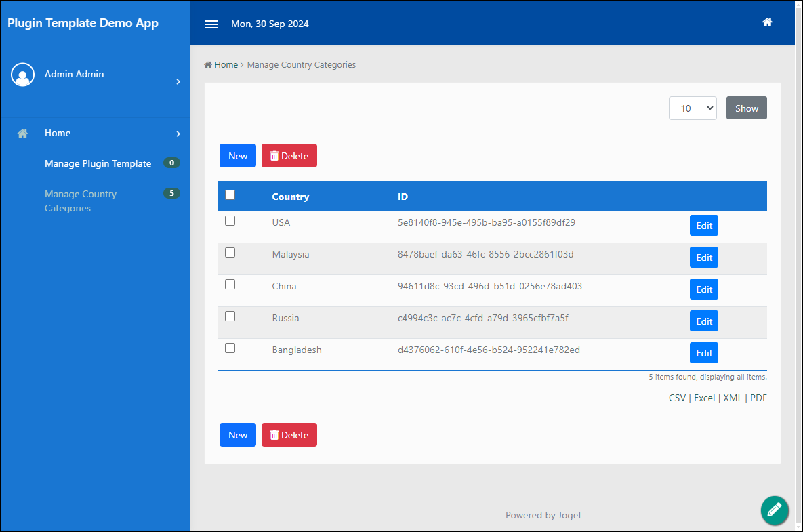803x532 pixels.
Task: Open Manage Country Categories menu item
Action: tap(81, 201)
